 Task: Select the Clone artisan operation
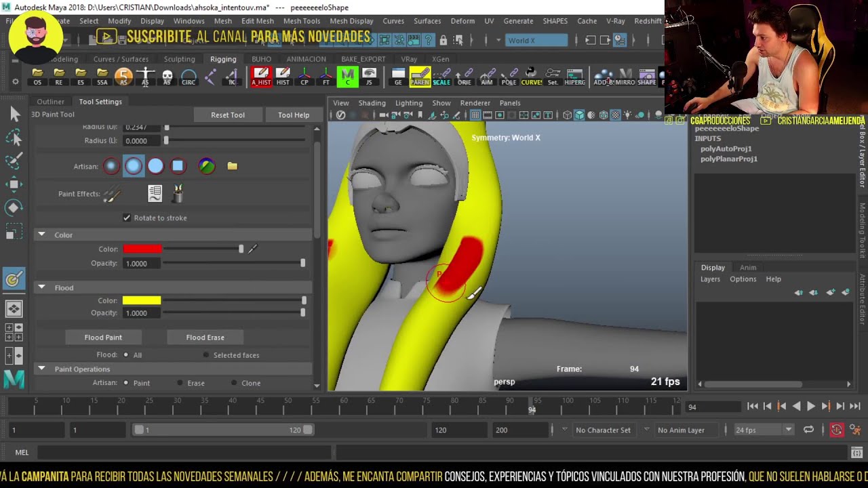pyautogui.click(x=234, y=383)
